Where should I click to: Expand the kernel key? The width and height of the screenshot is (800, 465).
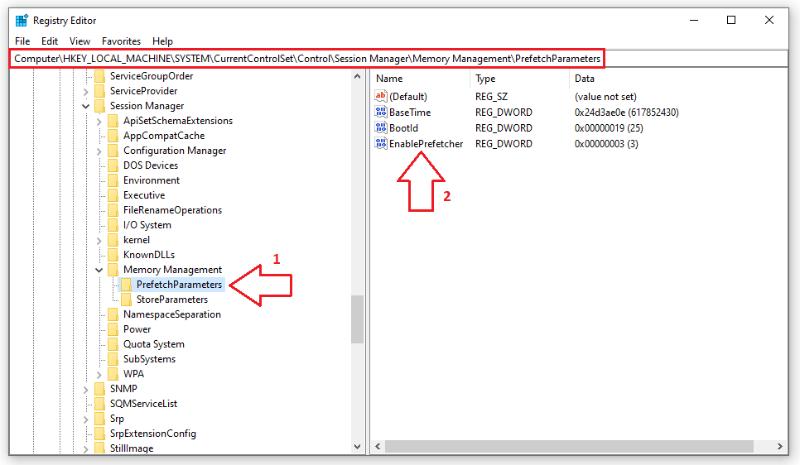pos(99,240)
